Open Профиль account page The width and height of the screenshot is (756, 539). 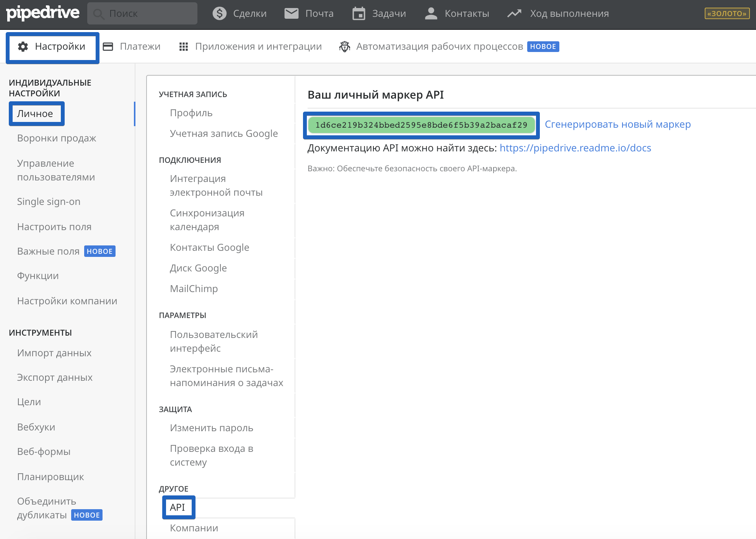(x=191, y=113)
